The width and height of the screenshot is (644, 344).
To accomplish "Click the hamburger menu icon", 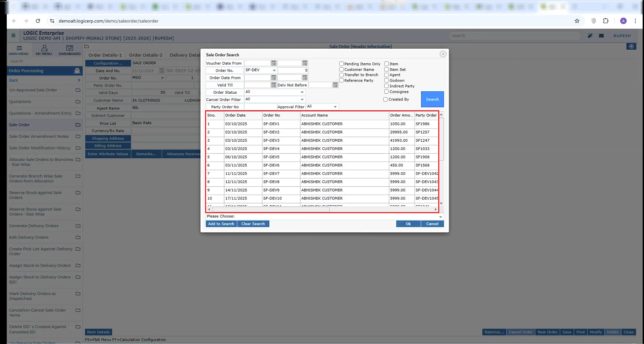I will pyautogui.click(x=13, y=35).
